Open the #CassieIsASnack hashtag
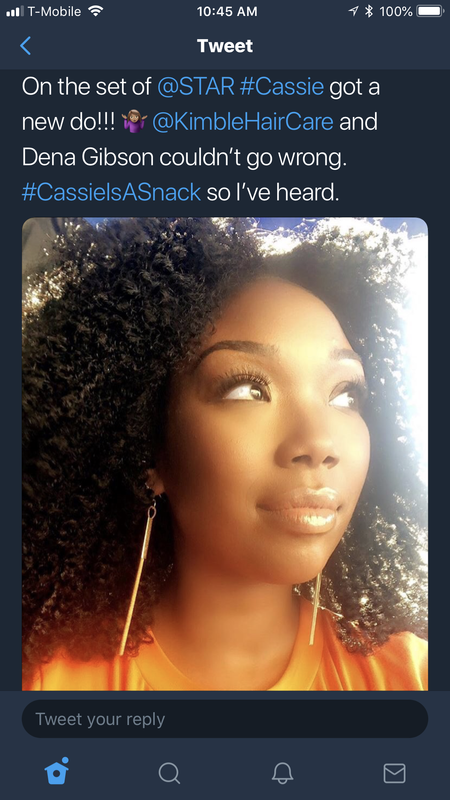The height and width of the screenshot is (800, 450). point(111,192)
